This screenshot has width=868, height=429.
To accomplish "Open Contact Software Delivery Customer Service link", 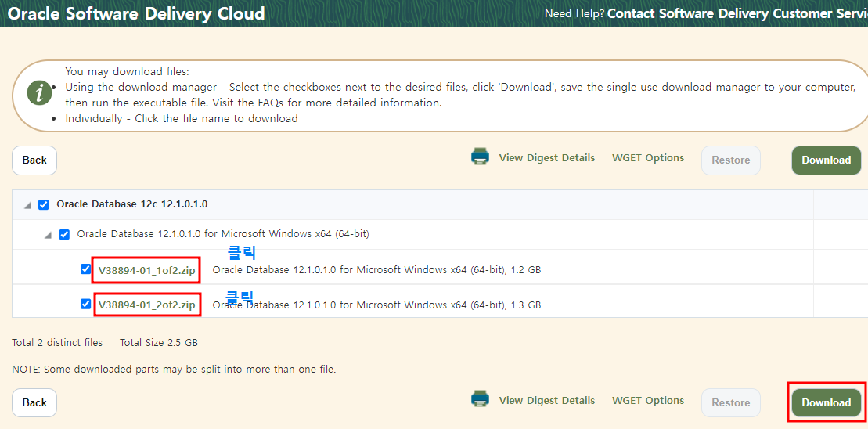I will pyautogui.click(x=737, y=13).
